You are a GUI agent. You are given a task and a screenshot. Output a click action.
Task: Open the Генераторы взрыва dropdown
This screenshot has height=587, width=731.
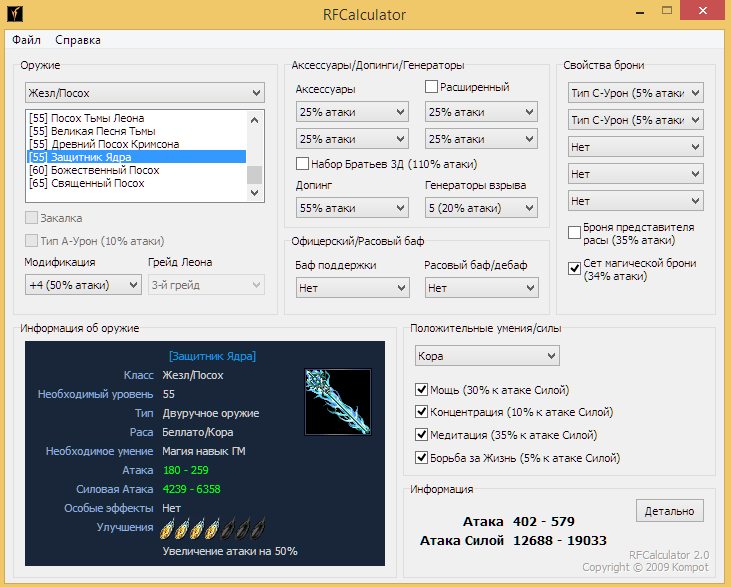(481, 208)
